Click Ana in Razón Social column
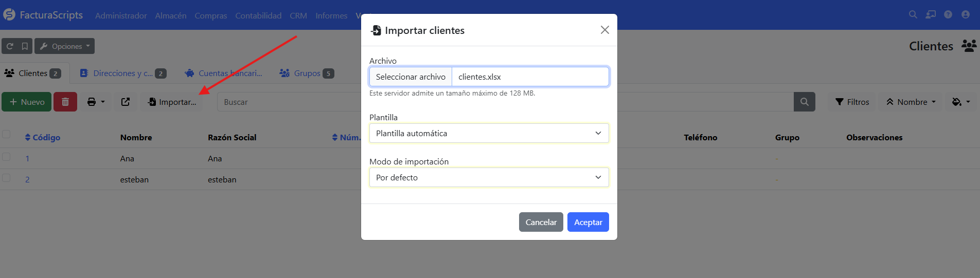Viewport: 980px width, 278px height. (x=215, y=158)
